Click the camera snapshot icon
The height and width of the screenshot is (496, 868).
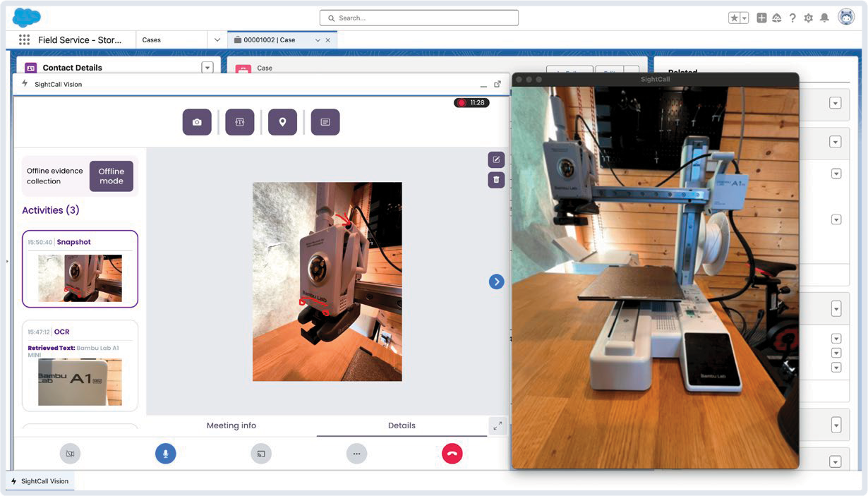[197, 122]
